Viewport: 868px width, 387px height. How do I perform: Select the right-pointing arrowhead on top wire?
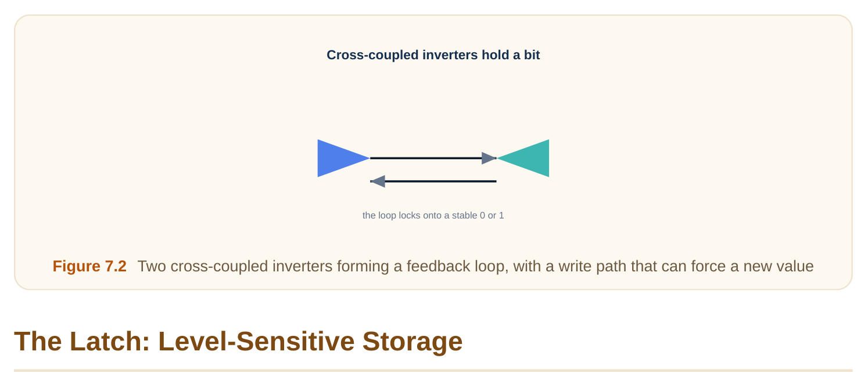pyautogui.click(x=489, y=158)
